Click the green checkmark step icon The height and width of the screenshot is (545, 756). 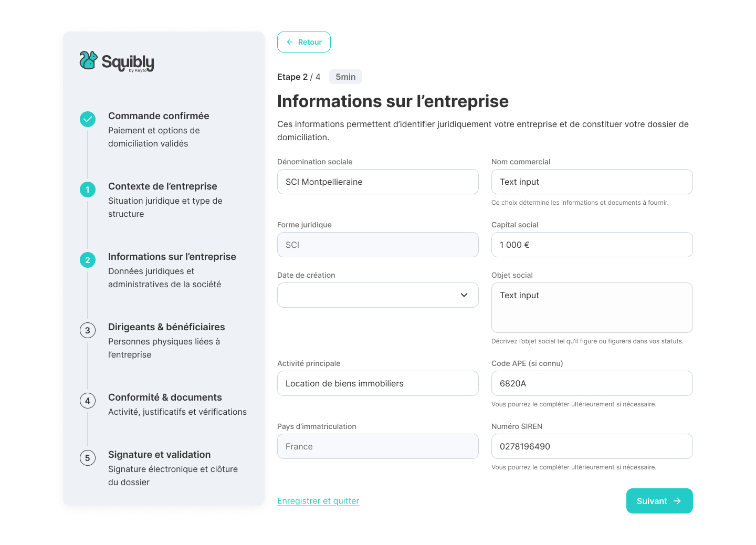pos(88,119)
